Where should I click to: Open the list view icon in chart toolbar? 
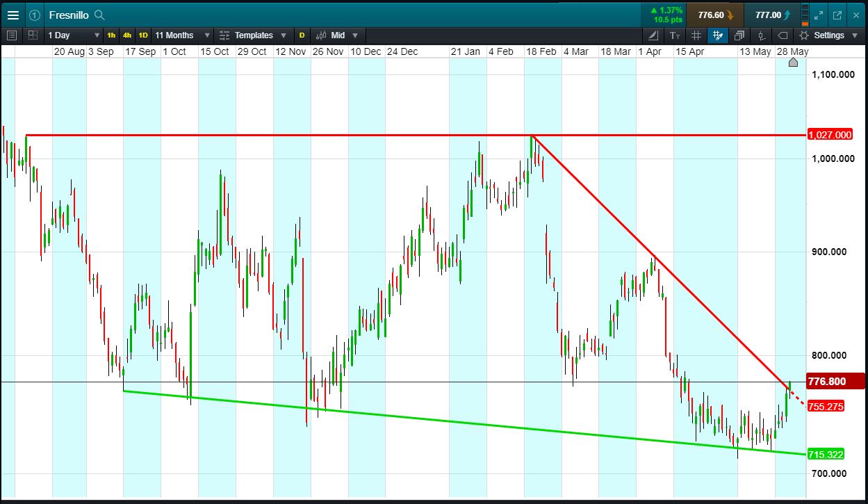12,35
